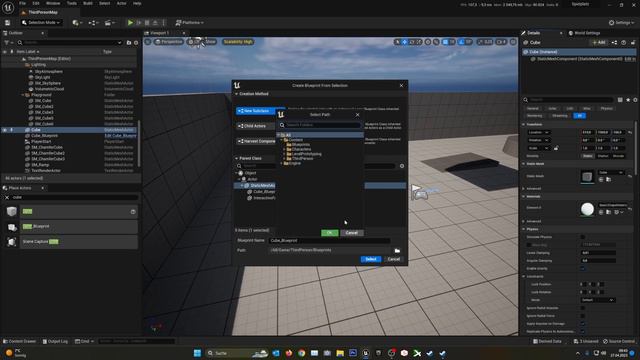Click the green Play button in the toolbar
Screen dimensions: 640x360
click(130, 23)
